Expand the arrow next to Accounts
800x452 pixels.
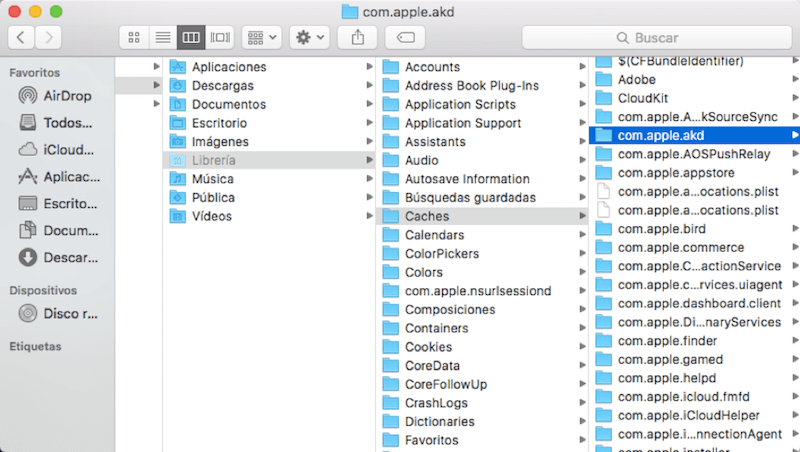click(582, 67)
